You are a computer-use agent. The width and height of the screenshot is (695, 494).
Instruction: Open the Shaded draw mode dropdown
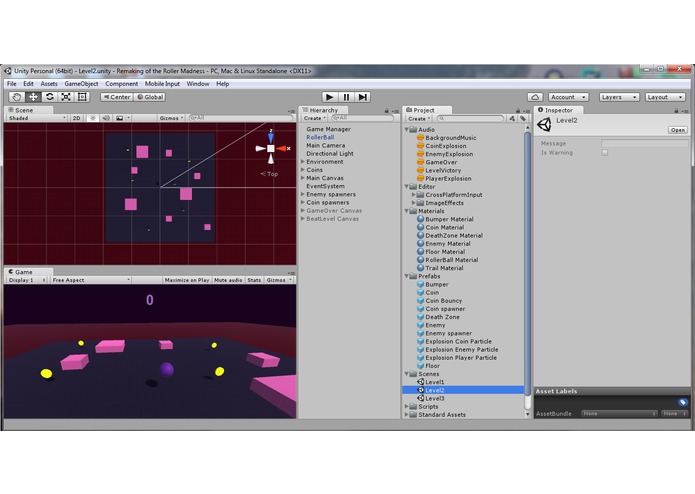coord(37,118)
